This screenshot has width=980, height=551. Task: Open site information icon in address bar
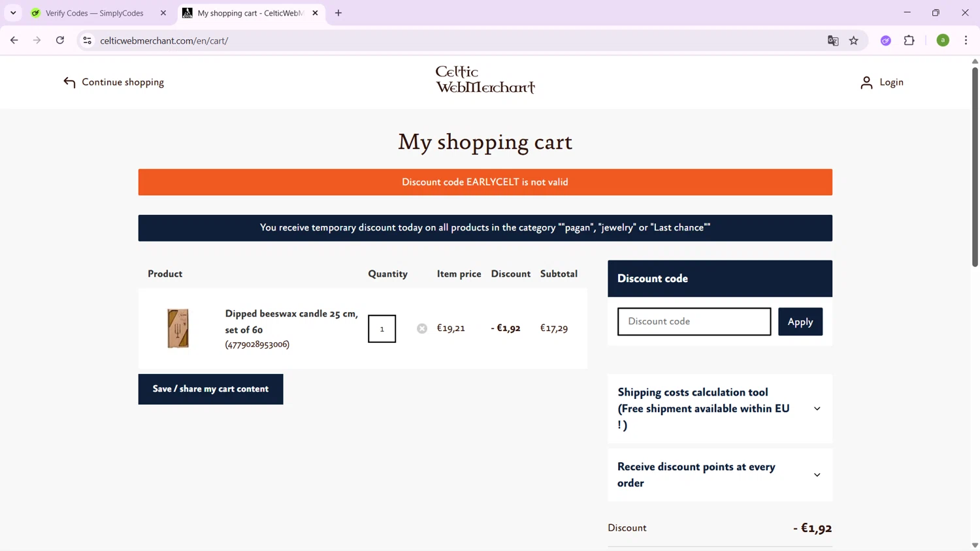[87, 40]
